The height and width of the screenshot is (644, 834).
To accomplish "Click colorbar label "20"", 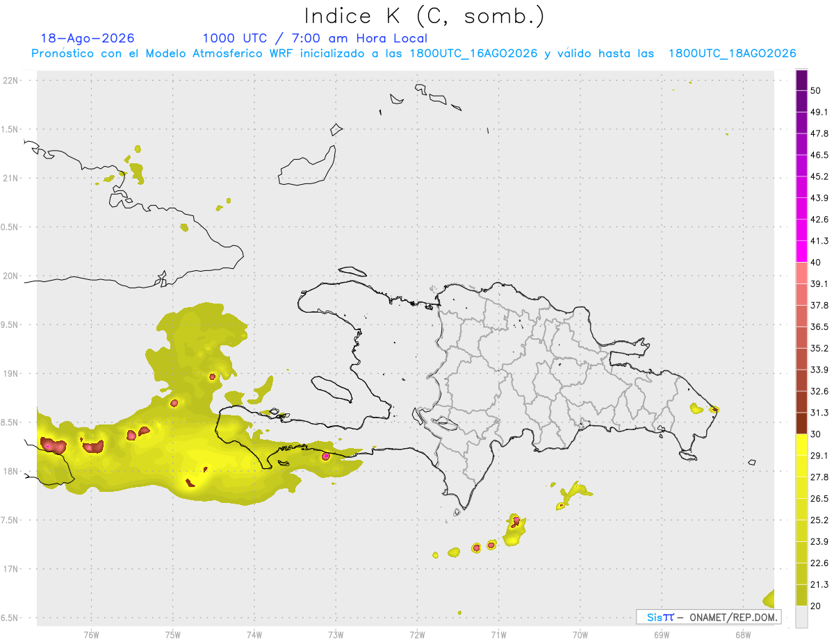I will (816, 606).
